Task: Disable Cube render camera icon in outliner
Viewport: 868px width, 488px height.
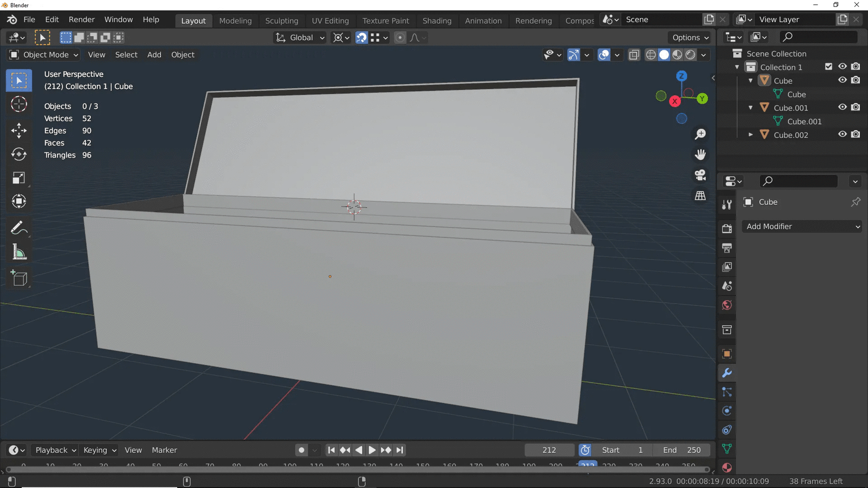Action: coord(856,80)
